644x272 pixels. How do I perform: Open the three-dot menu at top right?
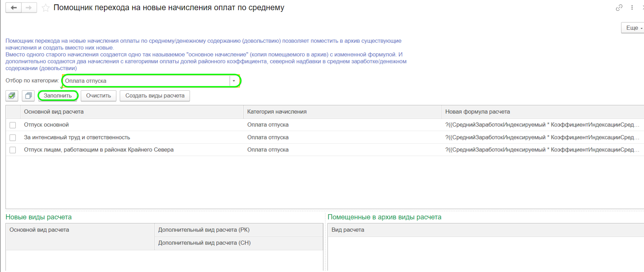(632, 8)
